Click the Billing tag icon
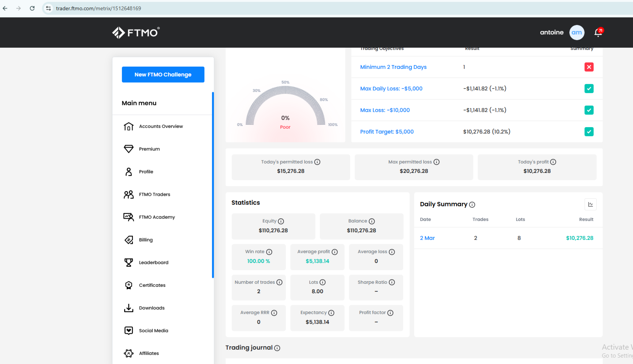 pos(129,240)
